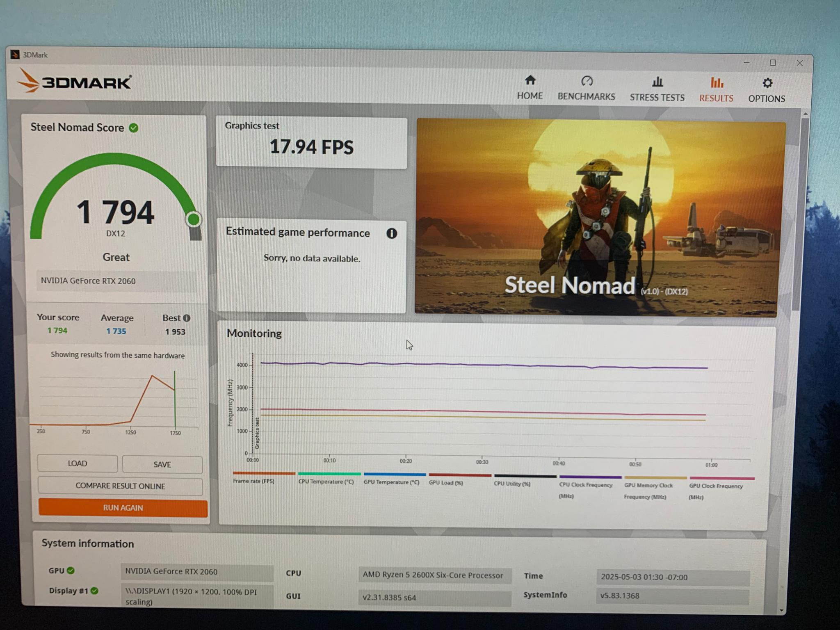Toggle the GPU Clock Frequency legend series
Viewport: 840px width, 630px height.
(x=721, y=488)
